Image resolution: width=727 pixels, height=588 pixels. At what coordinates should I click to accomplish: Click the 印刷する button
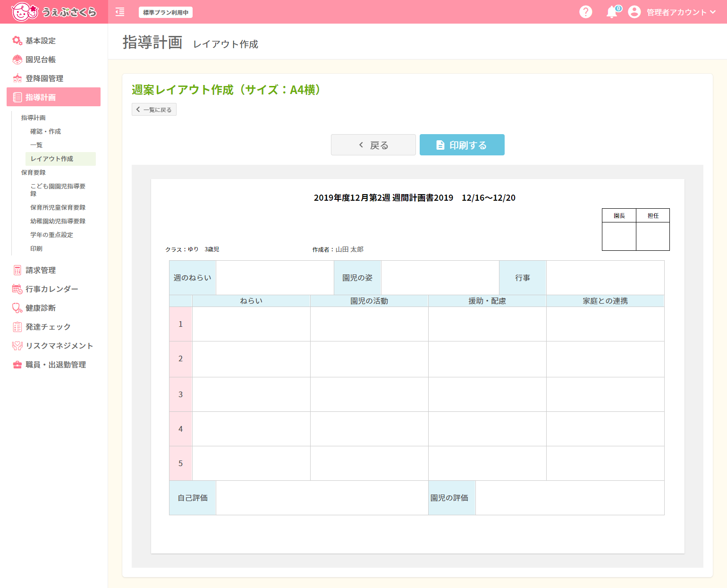[462, 145]
